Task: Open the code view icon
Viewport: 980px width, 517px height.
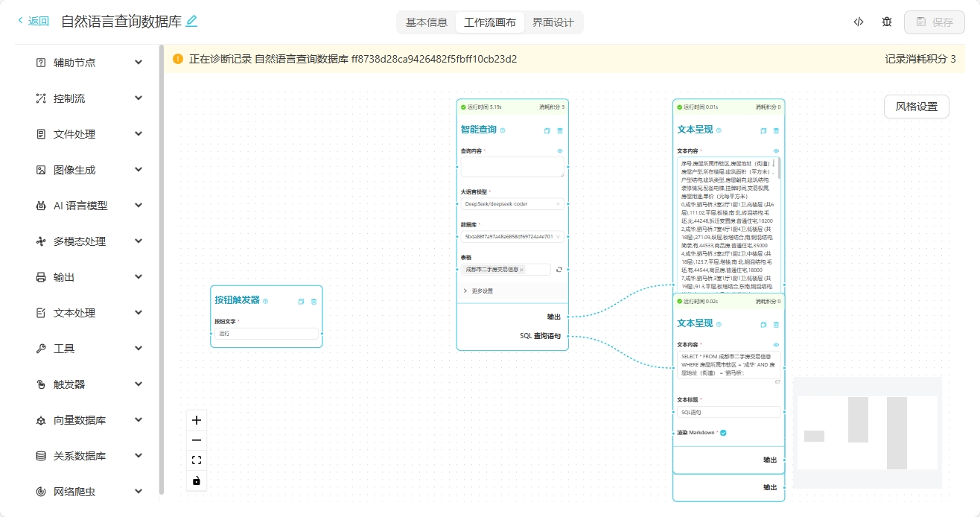Action: [859, 22]
